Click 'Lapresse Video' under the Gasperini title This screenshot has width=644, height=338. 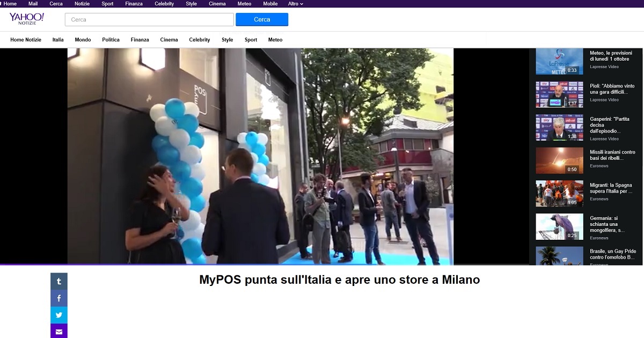(604, 139)
